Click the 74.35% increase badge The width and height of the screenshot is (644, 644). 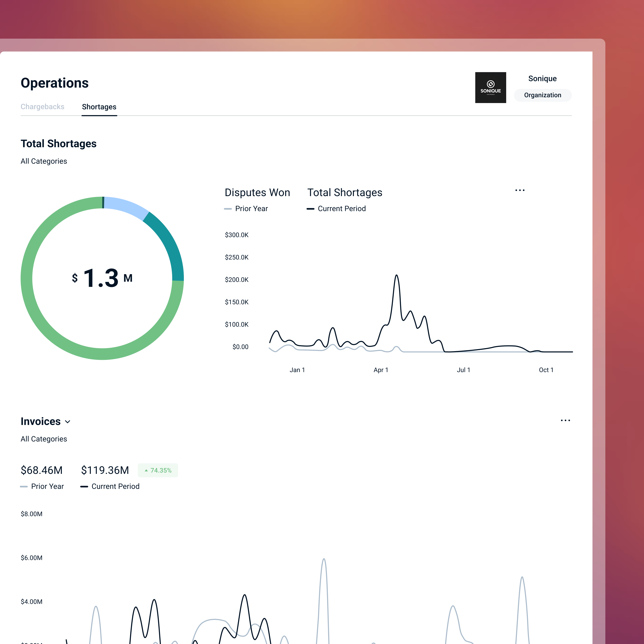pyautogui.click(x=158, y=470)
